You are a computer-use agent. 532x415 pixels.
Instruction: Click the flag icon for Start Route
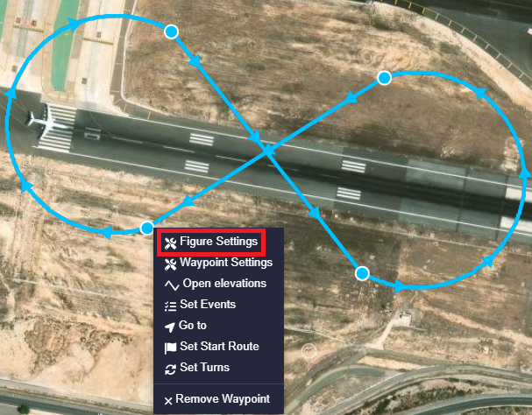click(x=170, y=348)
